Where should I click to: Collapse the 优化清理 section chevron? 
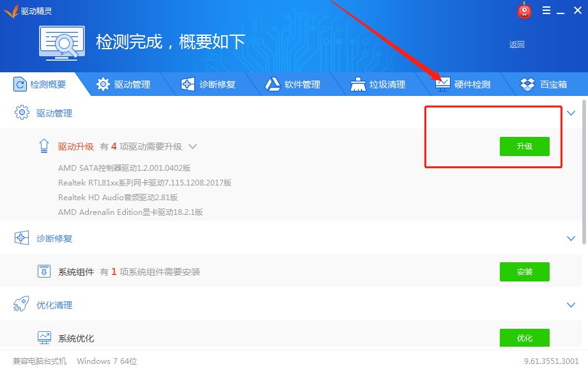click(571, 305)
